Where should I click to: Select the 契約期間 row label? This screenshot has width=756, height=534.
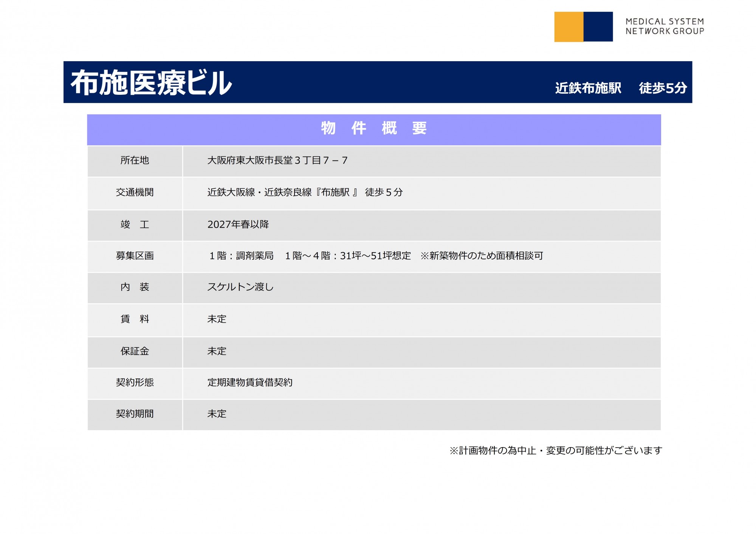tap(135, 414)
